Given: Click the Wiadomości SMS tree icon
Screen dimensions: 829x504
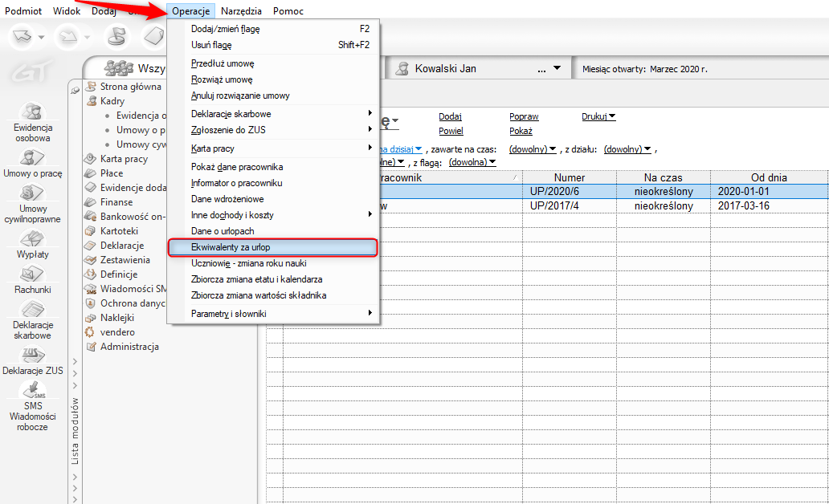Looking at the screenshot, I should click(91, 289).
